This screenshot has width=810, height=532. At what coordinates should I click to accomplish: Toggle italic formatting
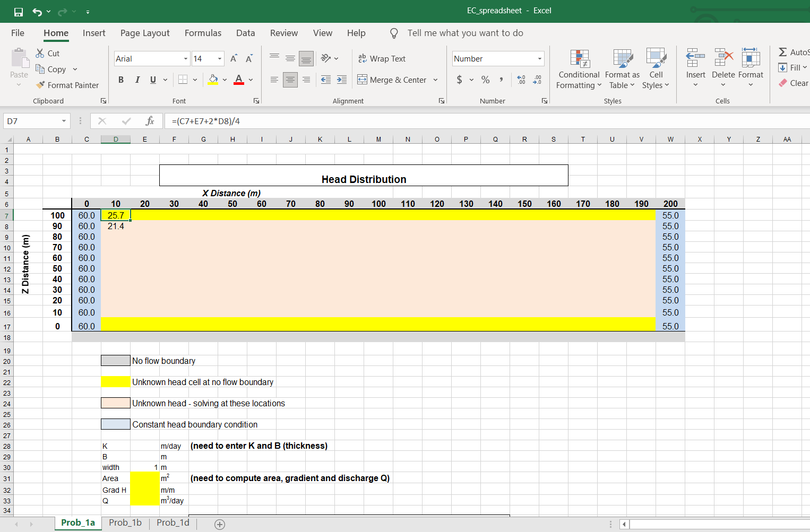[137, 80]
